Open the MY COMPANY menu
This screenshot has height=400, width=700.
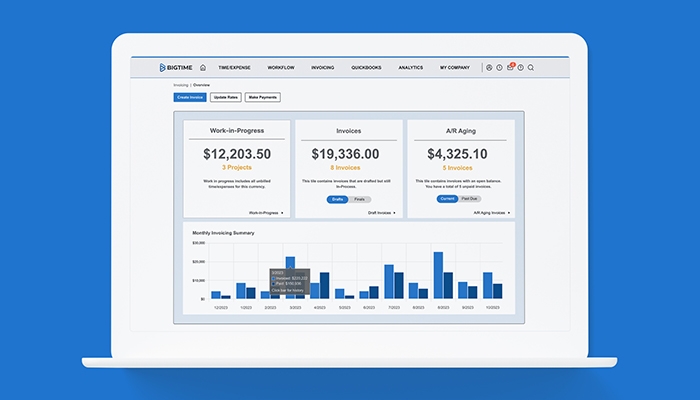[x=455, y=68]
